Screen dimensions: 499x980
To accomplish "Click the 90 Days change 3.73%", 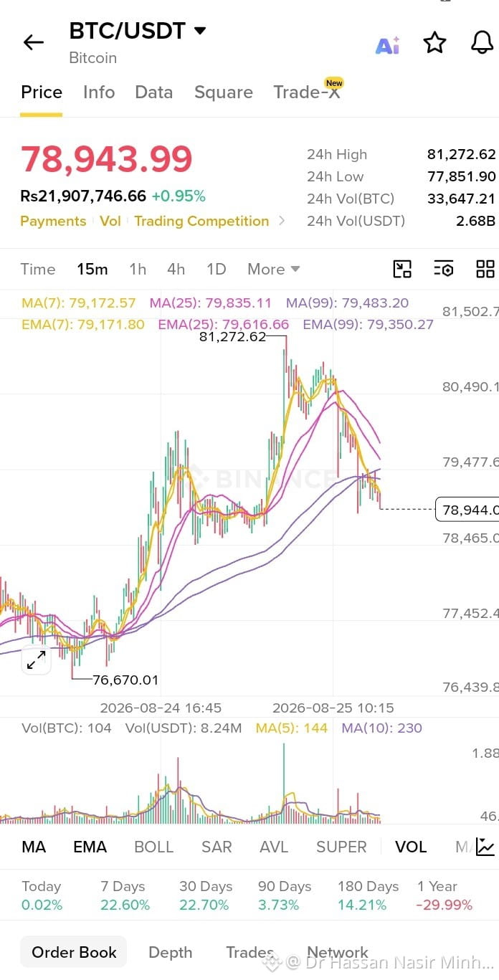I will coord(279,905).
